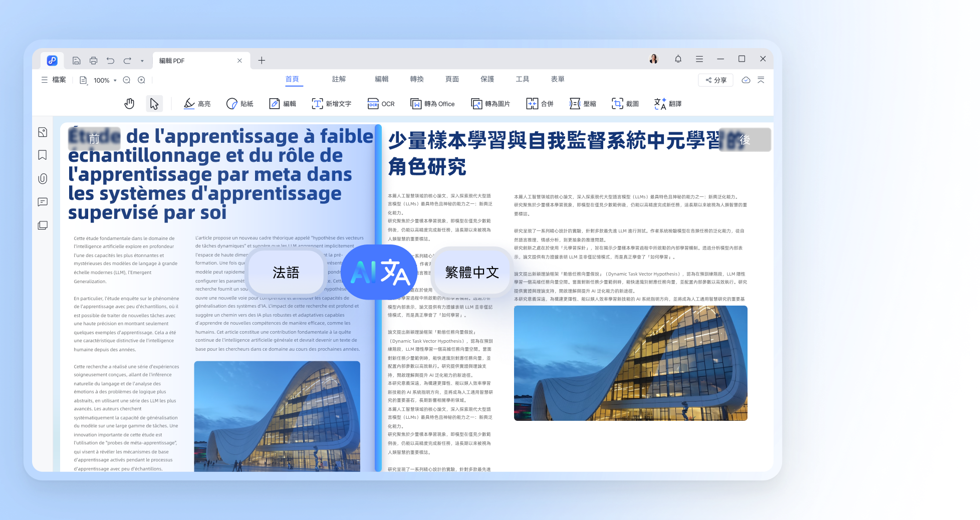
Task: Switch to the 註解 tab
Action: 339,79
